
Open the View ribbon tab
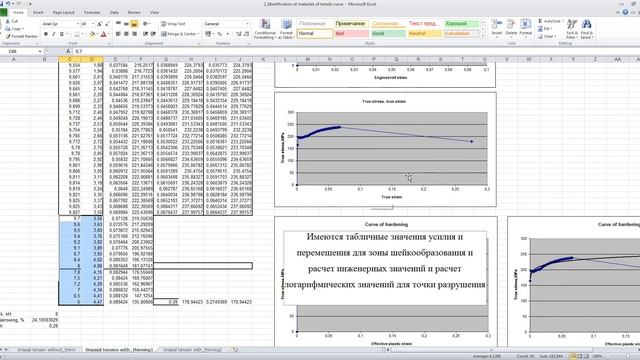154,13
